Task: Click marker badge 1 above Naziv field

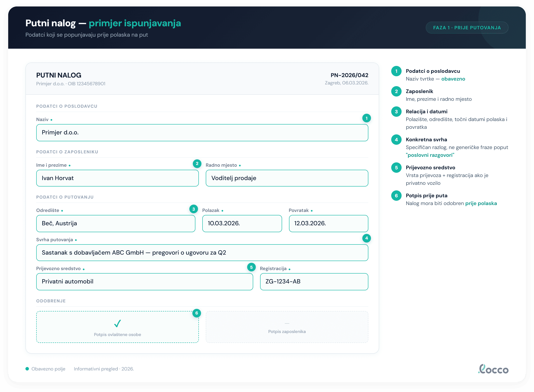Action: [366, 118]
